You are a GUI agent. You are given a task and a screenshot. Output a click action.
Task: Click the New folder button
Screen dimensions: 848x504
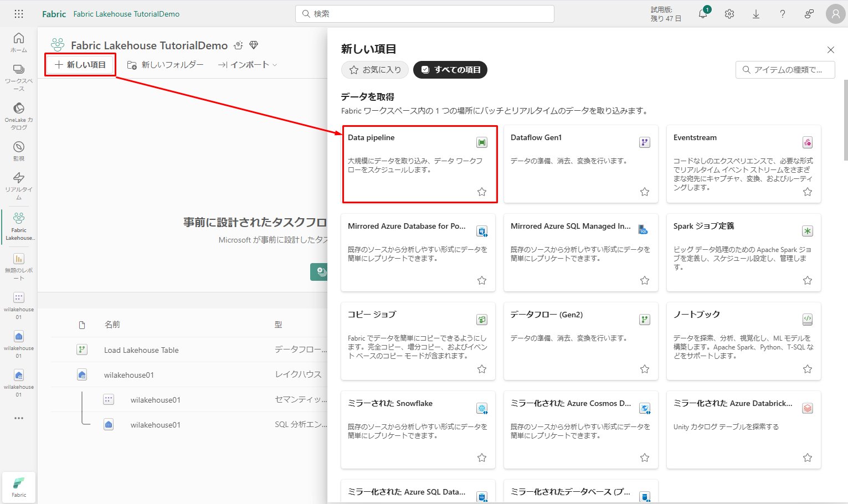165,65
